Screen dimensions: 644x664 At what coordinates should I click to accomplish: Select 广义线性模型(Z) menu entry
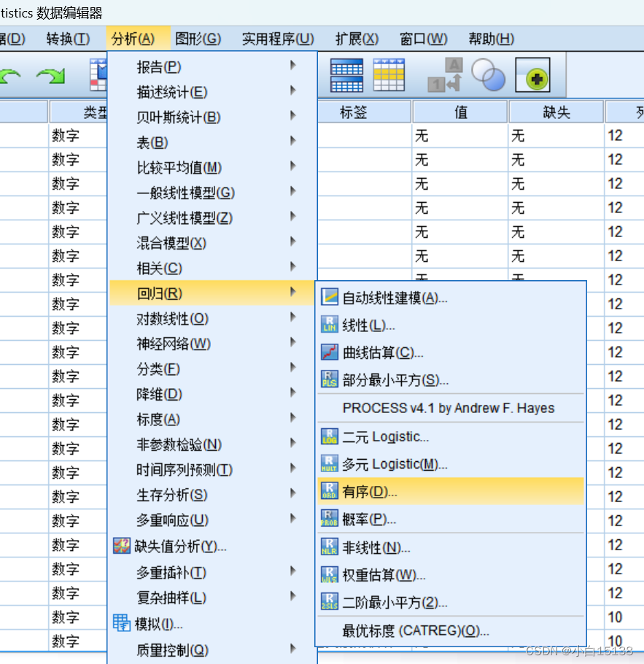(212, 217)
